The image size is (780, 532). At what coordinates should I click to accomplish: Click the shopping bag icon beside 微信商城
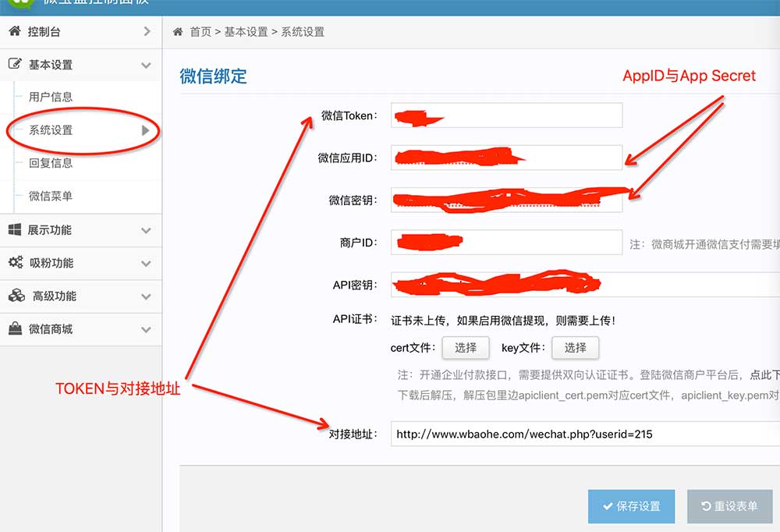click(16, 328)
